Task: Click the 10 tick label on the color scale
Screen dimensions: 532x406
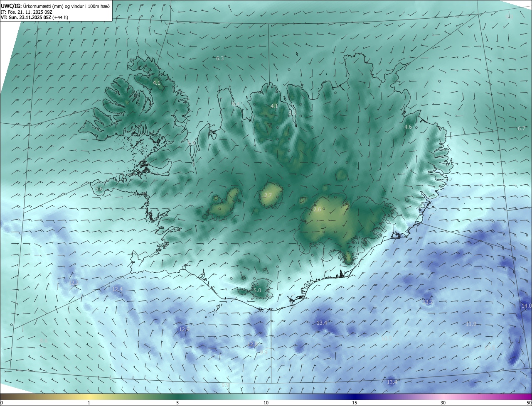Action: coord(266,403)
